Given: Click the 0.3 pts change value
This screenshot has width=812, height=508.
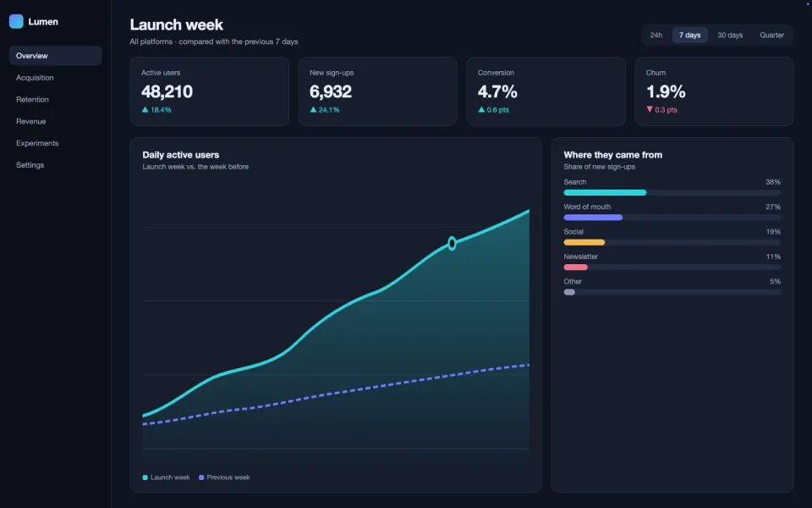Looking at the screenshot, I should pyautogui.click(x=666, y=110).
